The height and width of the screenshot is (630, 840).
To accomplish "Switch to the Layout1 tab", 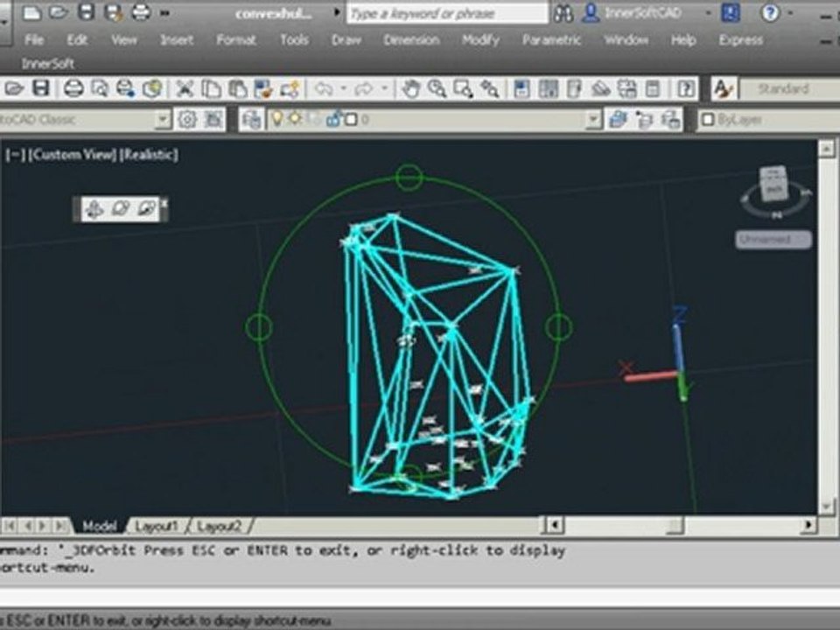I will 156,526.
